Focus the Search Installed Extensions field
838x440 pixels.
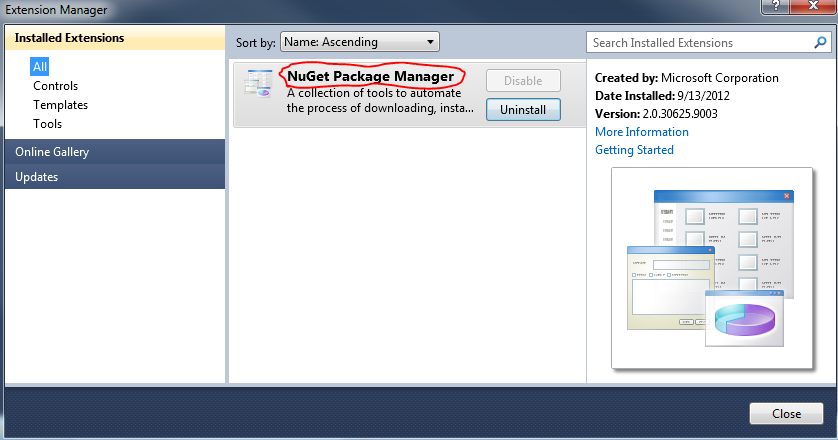709,43
